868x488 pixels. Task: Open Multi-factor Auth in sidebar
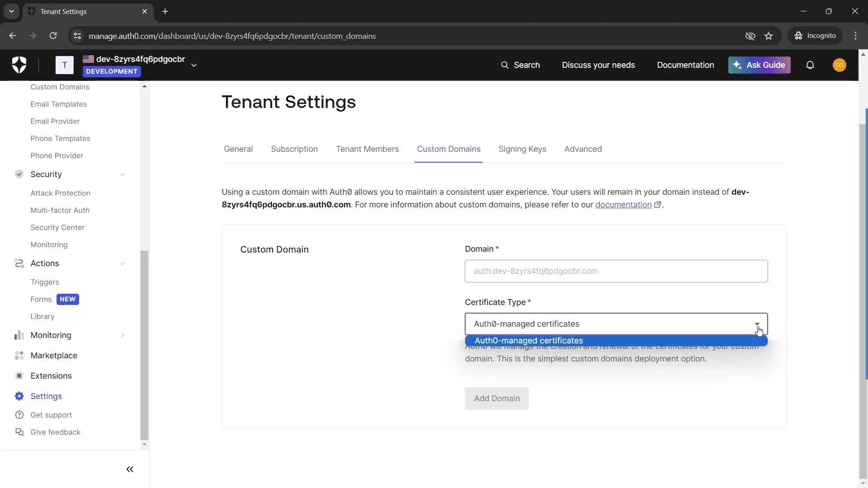[x=60, y=210]
